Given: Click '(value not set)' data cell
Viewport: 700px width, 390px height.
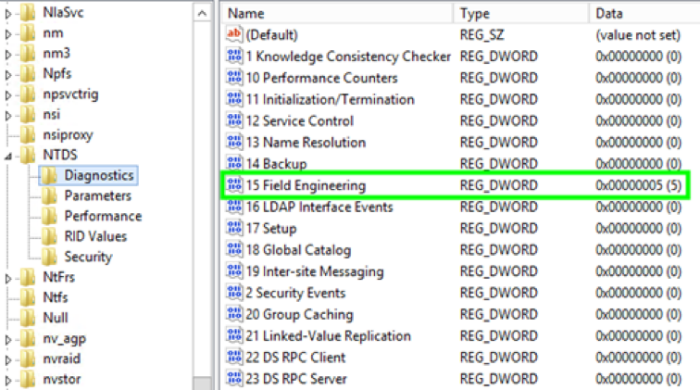Looking at the screenshot, I should (638, 35).
